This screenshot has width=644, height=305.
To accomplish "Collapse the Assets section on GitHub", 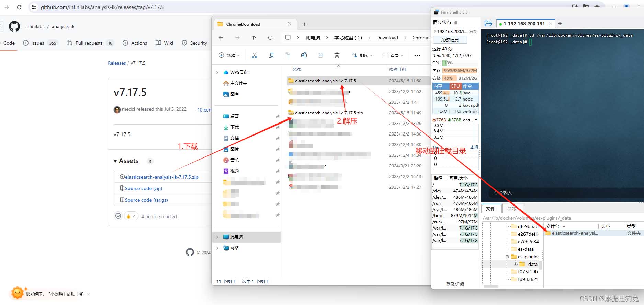I will pyautogui.click(x=115, y=161).
